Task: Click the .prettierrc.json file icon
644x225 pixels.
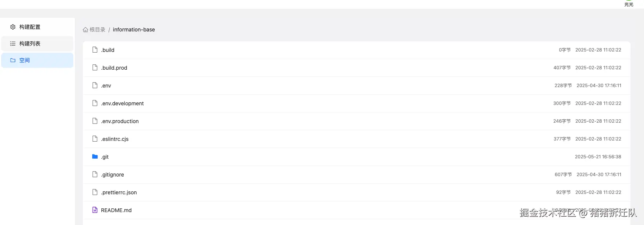Action: 95,192
